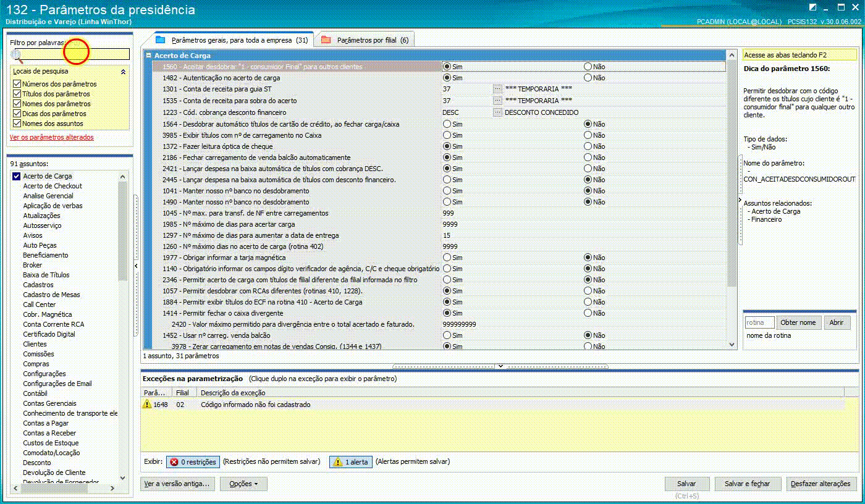Open lookup for Cód. cobrança desconto financeiro
Screen dimensions: 865x504
point(497,112)
